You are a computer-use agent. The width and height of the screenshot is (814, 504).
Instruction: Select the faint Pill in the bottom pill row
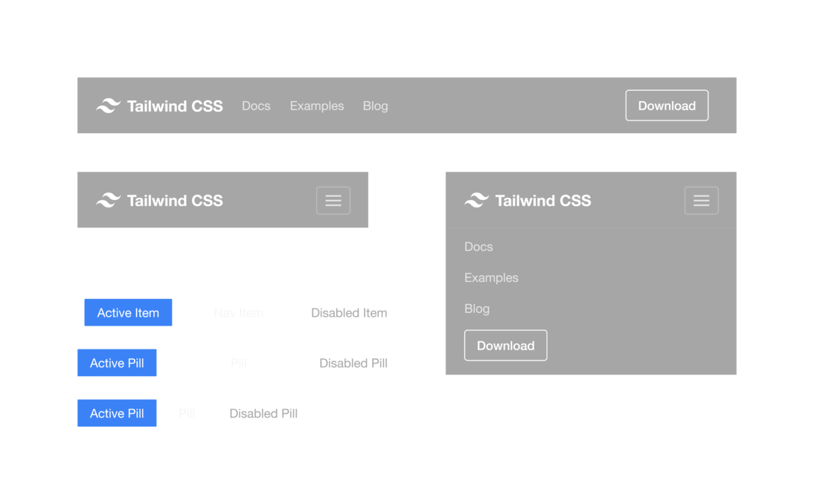pyautogui.click(x=187, y=413)
